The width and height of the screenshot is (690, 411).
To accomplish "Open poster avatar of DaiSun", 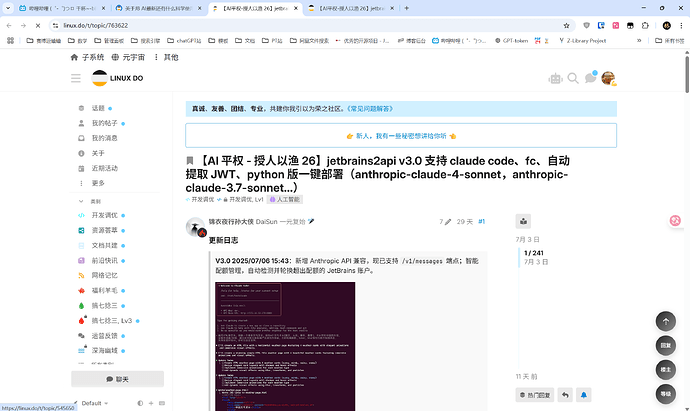I will pyautogui.click(x=195, y=227).
